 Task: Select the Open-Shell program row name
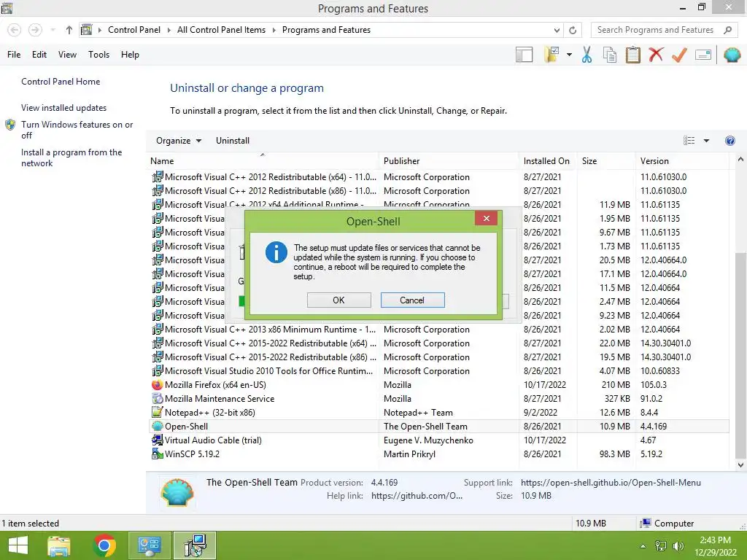tap(186, 426)
